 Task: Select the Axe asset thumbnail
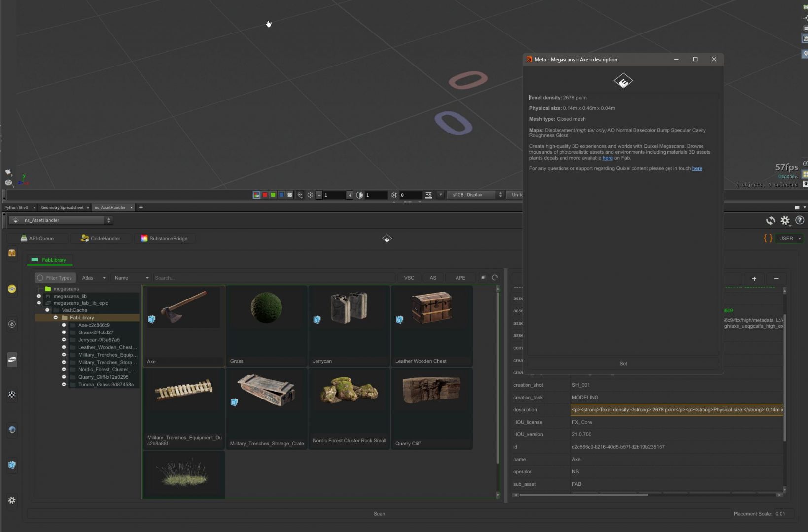184,326
